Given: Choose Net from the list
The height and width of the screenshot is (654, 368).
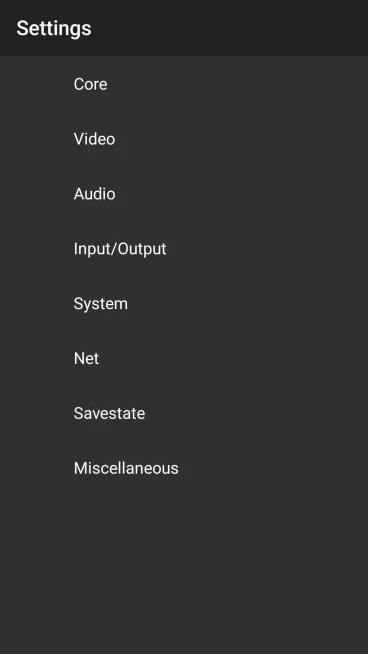Looking at the screenshot, I should (x=184, y=358).
